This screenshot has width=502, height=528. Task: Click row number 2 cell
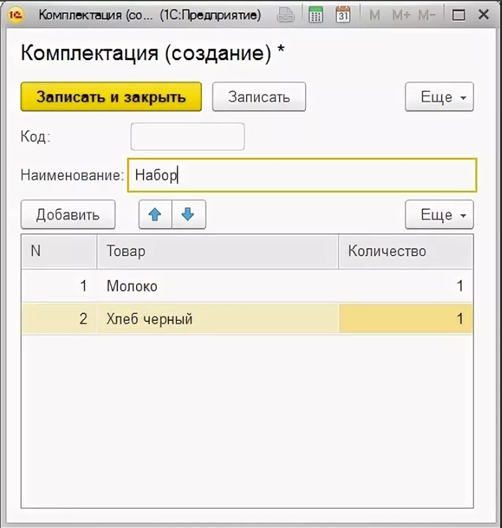[59, 319]
